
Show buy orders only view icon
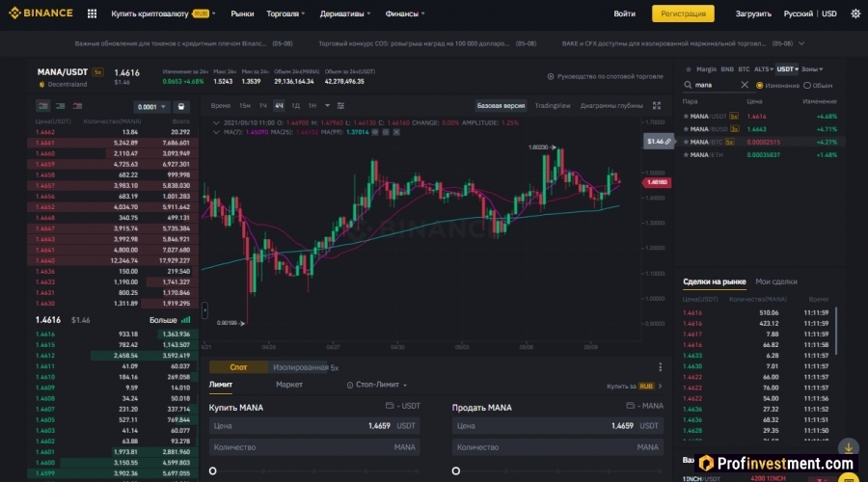pos(60,106)
